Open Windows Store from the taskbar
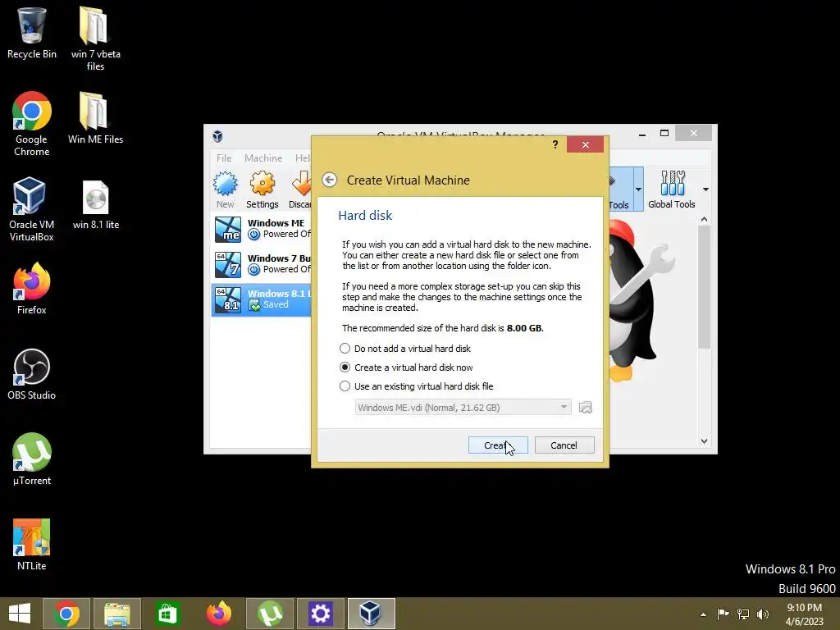 click(167, 614)
